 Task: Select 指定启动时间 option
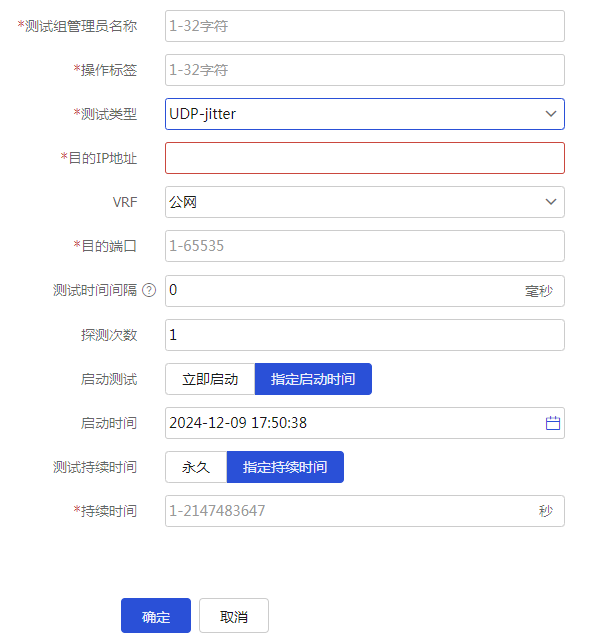click(313, 379)
